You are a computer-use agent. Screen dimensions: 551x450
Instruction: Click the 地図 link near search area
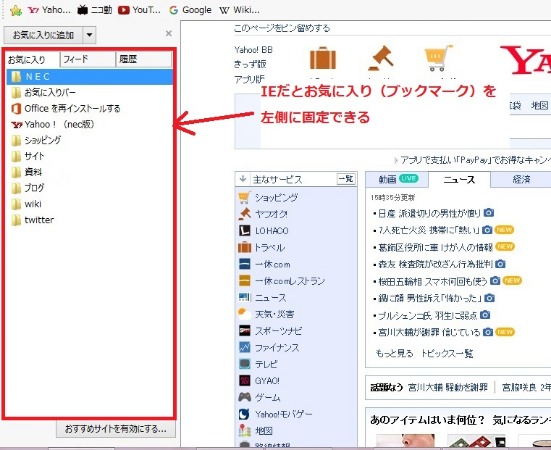[x=540, y=105]
